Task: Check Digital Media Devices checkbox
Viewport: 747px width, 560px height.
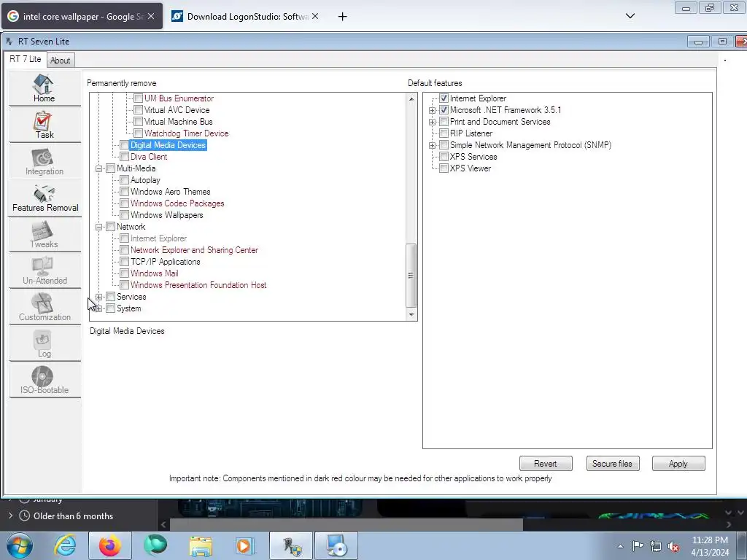Action: tap(124, 145)
